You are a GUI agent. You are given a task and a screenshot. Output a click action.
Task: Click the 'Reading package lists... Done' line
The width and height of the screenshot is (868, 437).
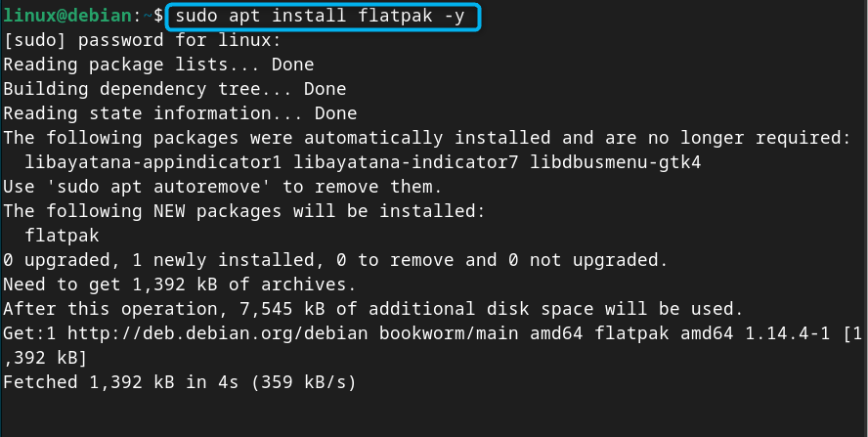pyautogui.click(x=158, y=66)
